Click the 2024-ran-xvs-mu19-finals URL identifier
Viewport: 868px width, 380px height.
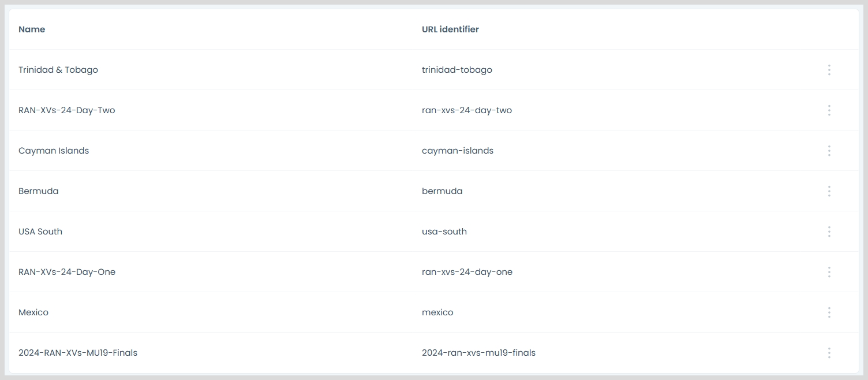[478, 353]
